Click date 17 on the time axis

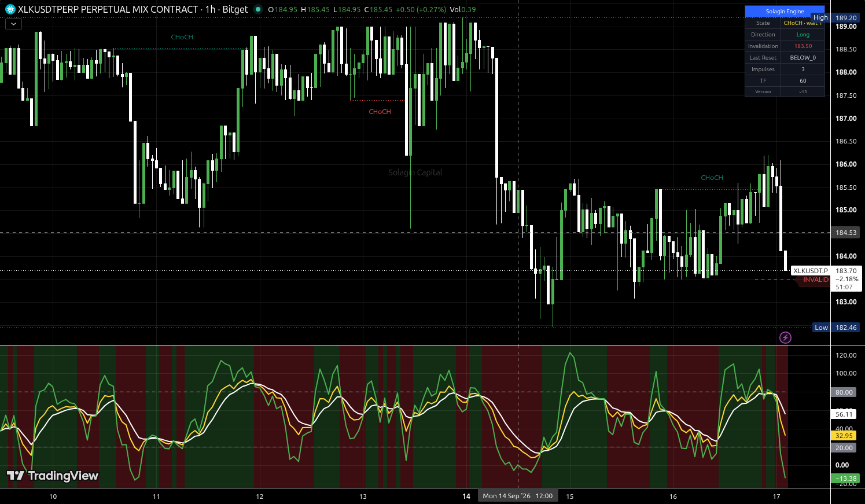[x=776, y=496]
